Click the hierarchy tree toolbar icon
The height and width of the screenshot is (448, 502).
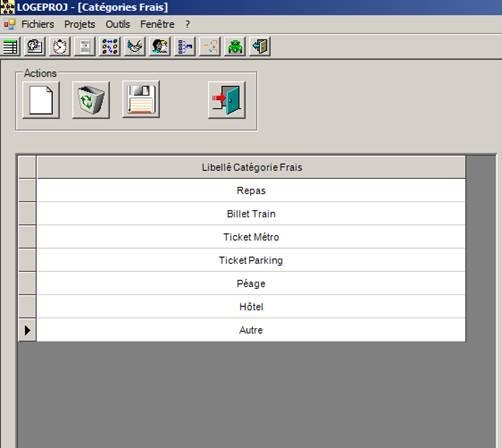[185, 46]
